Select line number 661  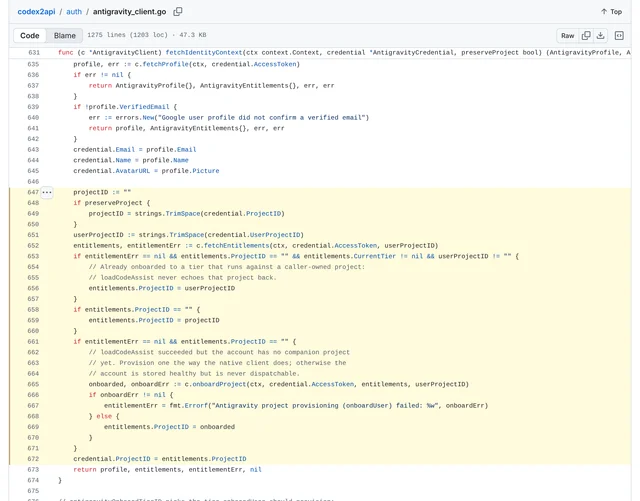(x=33, y=341)
